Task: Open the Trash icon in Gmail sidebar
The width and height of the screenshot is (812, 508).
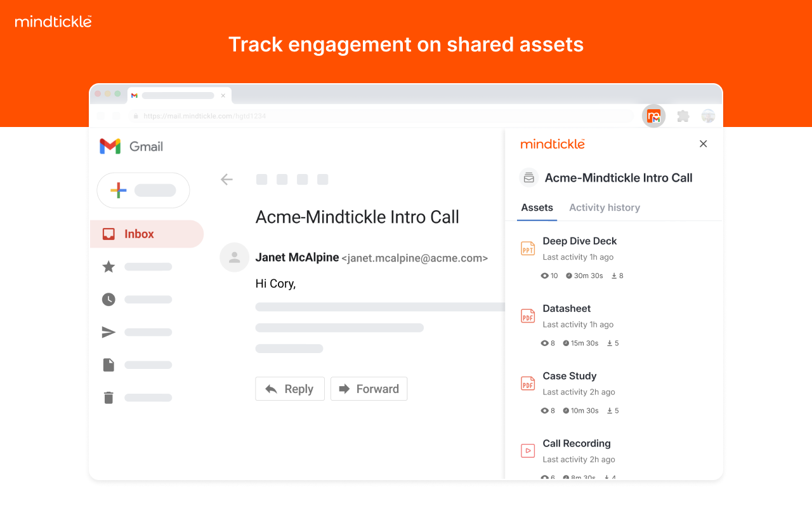Action: coord(108,398)
